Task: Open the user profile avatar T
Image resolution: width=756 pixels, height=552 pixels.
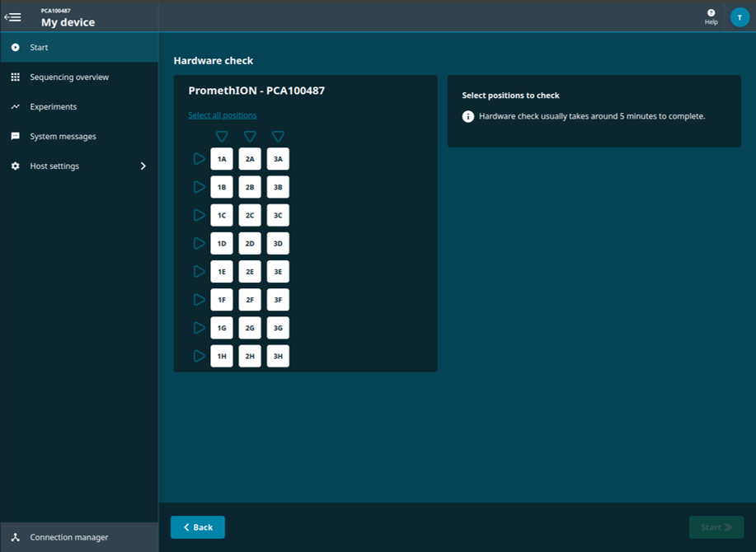Action: 740,17
